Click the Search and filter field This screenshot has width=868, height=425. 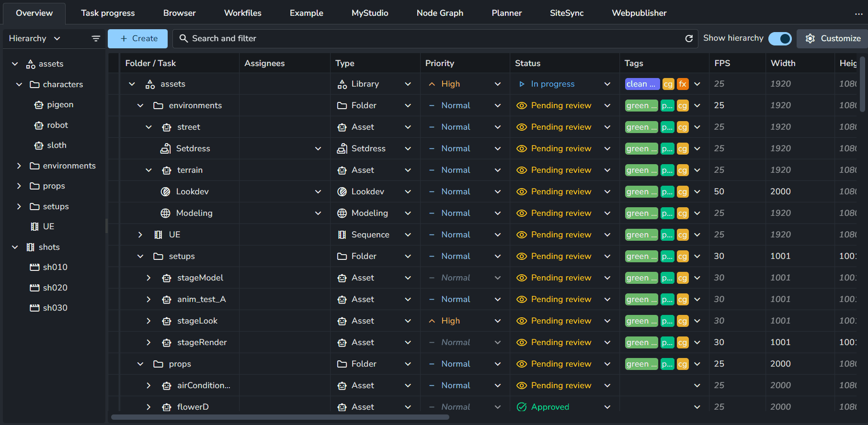(x=431, y=38)
